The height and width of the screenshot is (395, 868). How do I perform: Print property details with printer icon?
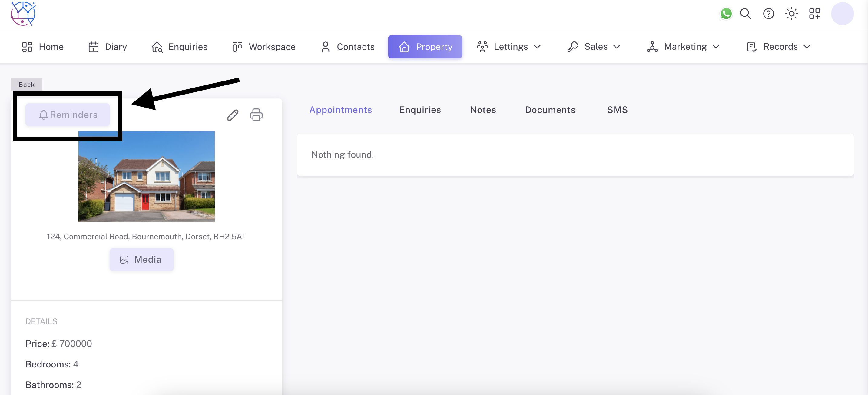click(256, 115)
